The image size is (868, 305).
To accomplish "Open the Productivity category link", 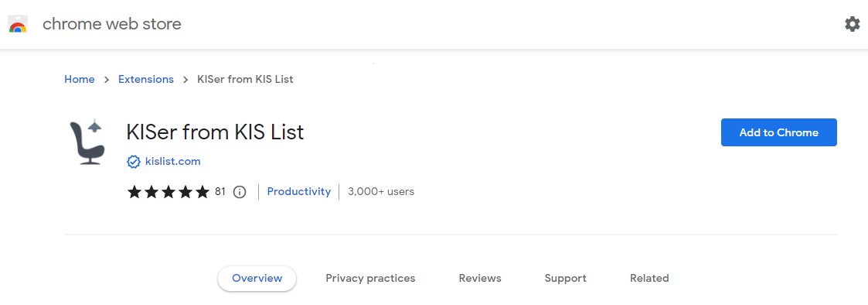I will [x=299, y=192].
